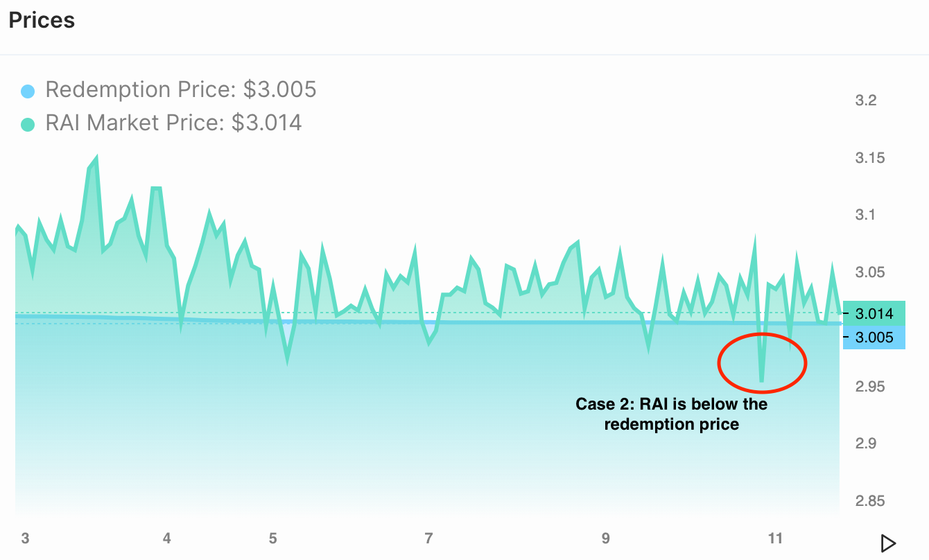Click the highest market price peak near 3.15

coord(96,158)
